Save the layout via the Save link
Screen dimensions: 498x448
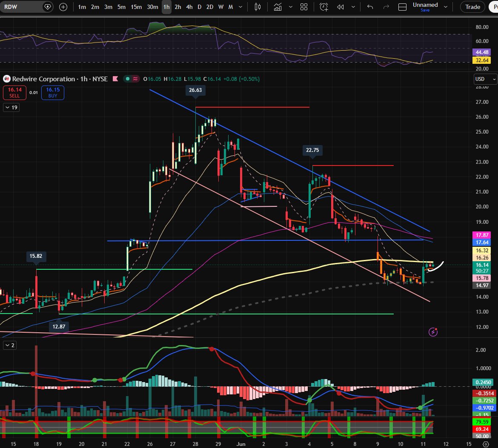[x=425, y=10]
